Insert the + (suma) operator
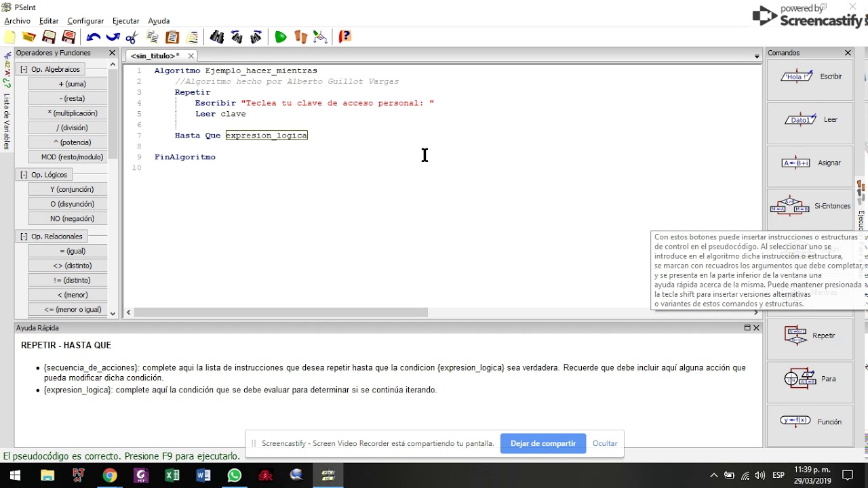 (x=68, y=84)
